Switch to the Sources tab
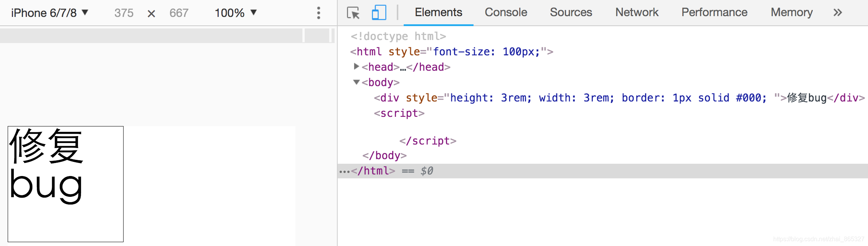 pyautogui.click(x=571, y=12)
